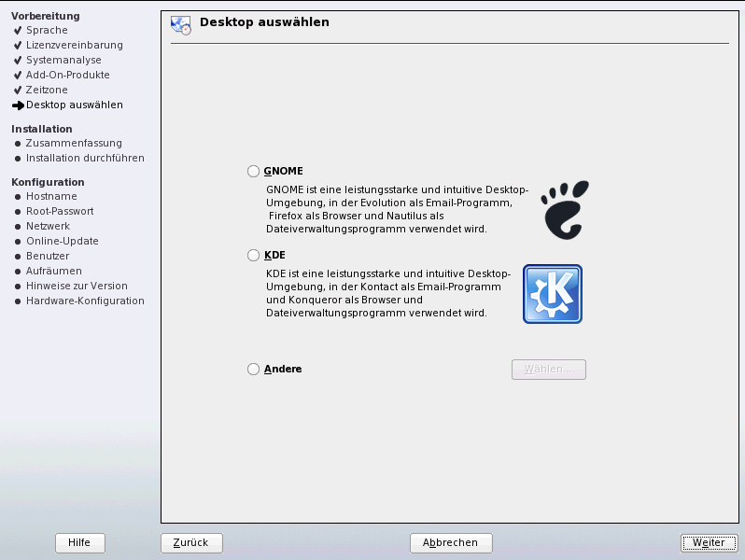
Task: Click the arrow beside Desktop auswählen step
Action: [x=18, y=105]
